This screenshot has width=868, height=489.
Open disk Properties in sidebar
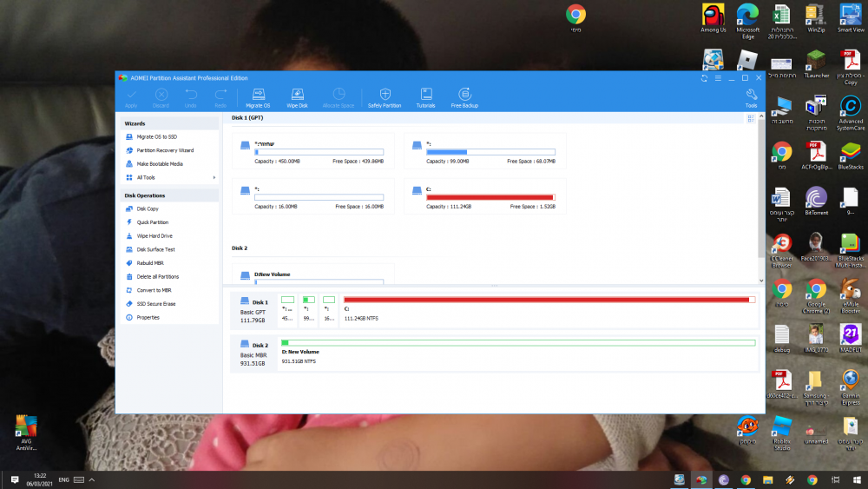(x=148, y=317)
